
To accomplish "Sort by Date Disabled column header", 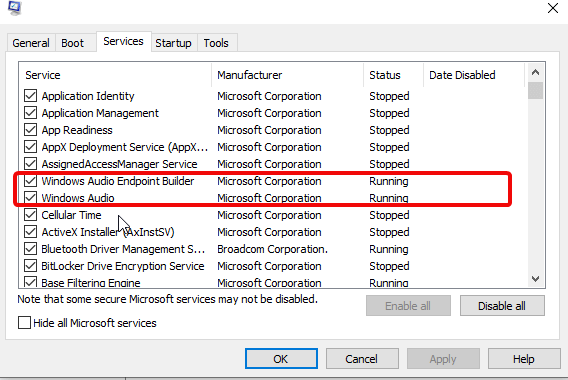I will point(474,75).
